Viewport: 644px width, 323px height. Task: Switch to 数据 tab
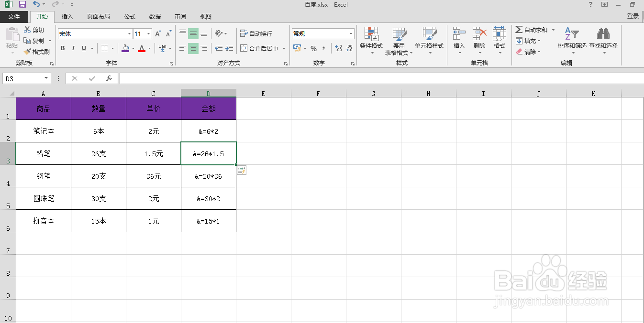155,17
